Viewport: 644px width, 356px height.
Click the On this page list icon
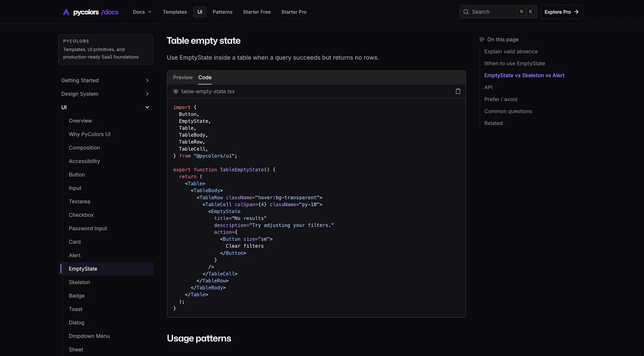pos(482,39)
